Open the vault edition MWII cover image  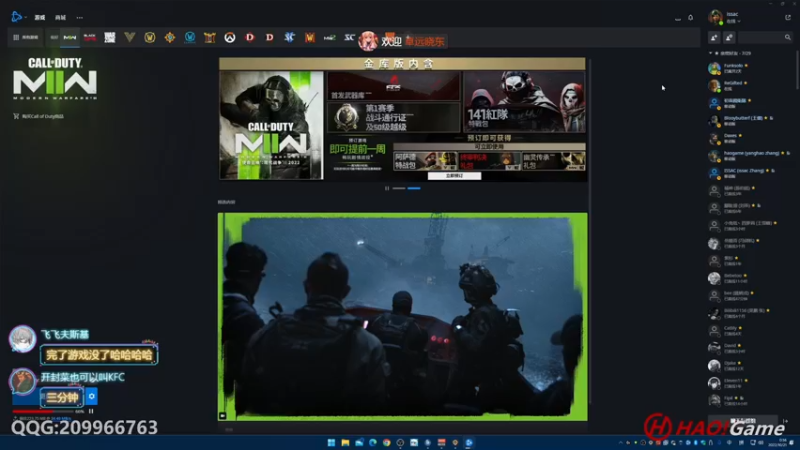(x=271, y=125)
